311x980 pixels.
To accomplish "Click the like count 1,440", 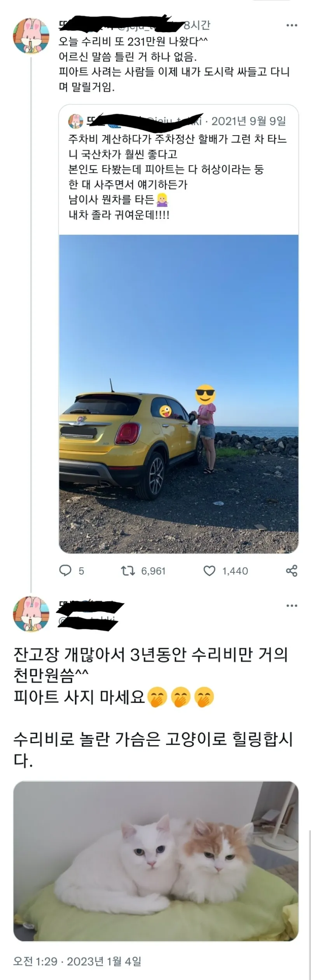I will click(x=235, y=571).
